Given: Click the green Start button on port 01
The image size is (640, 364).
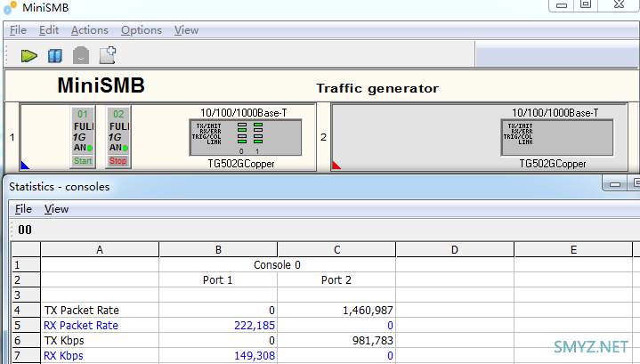Looking at the screenshot, I should coord(83,161).
